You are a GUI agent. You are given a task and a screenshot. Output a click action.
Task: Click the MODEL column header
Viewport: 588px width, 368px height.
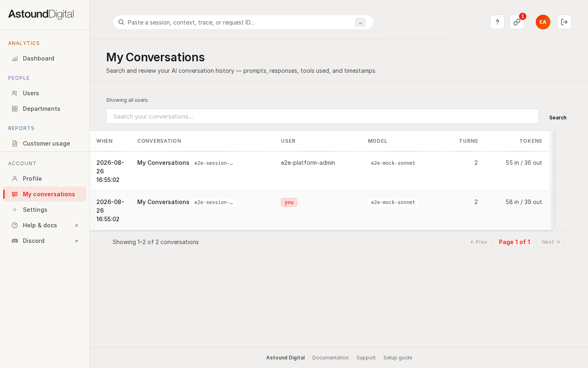pos(378,141)
